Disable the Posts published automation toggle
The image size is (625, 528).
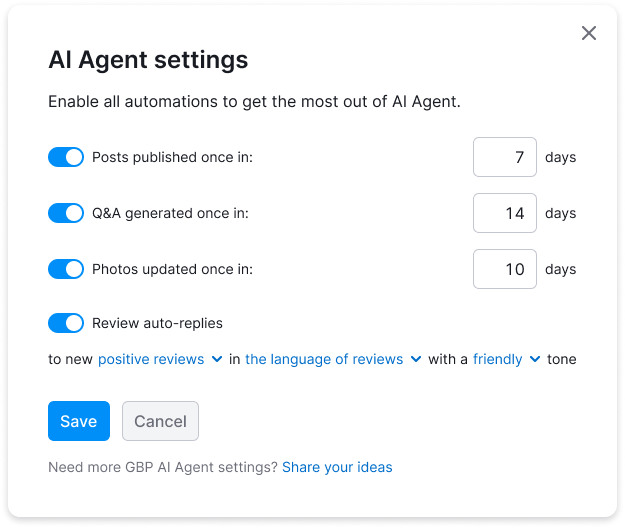(x=66, y=157)
